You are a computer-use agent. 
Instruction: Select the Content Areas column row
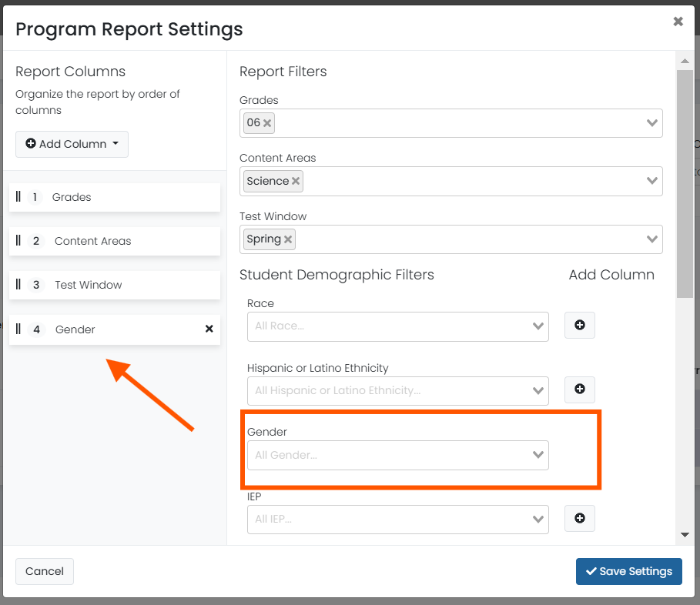coord(115,241)
